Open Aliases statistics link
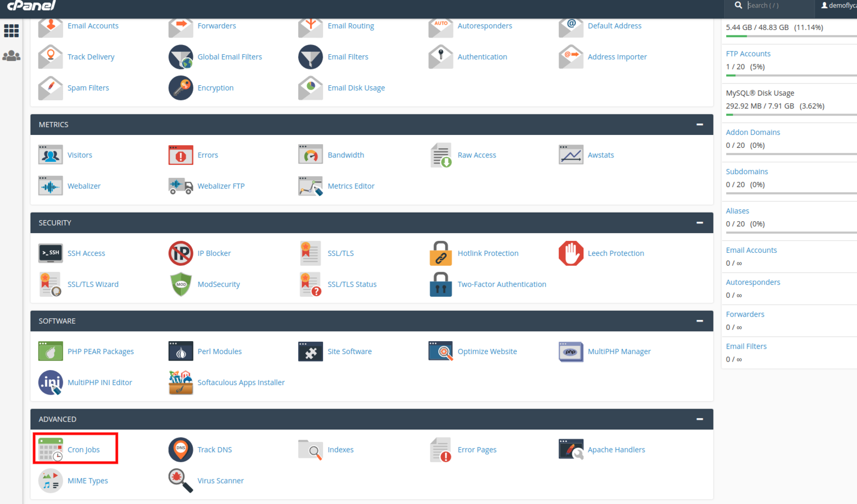 (x=738, y=211)
